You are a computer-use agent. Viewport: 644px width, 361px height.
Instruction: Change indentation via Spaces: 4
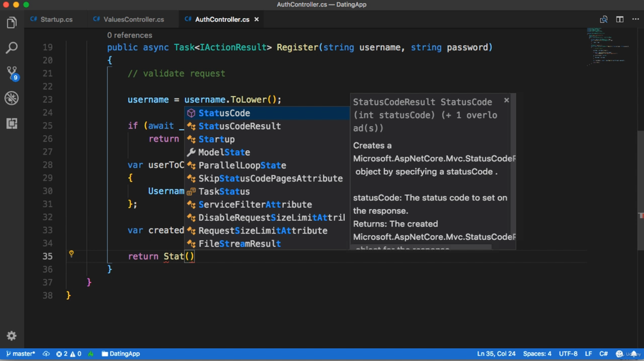tap(537, 354)
